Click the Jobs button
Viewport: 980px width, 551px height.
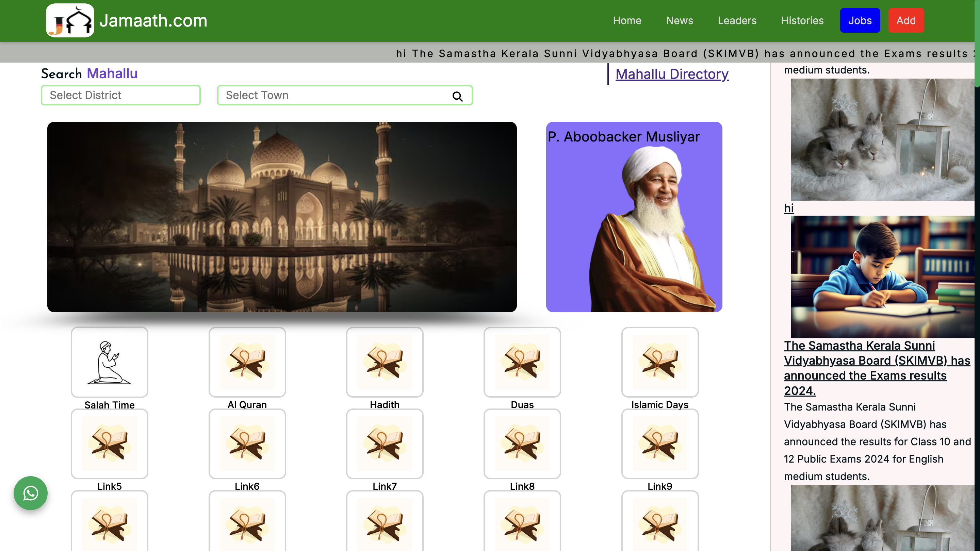(860, 20)
